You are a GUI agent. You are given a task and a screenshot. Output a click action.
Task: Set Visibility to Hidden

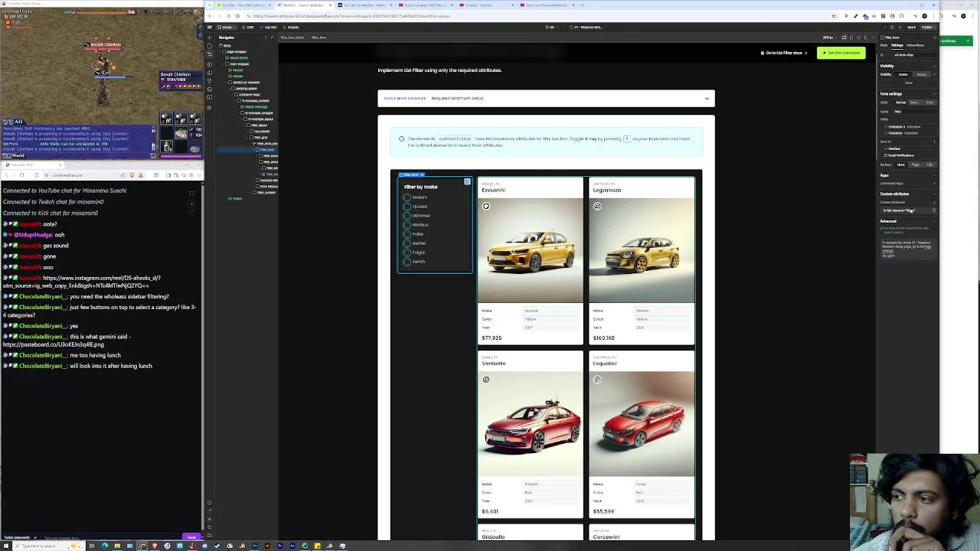point(922,74)
